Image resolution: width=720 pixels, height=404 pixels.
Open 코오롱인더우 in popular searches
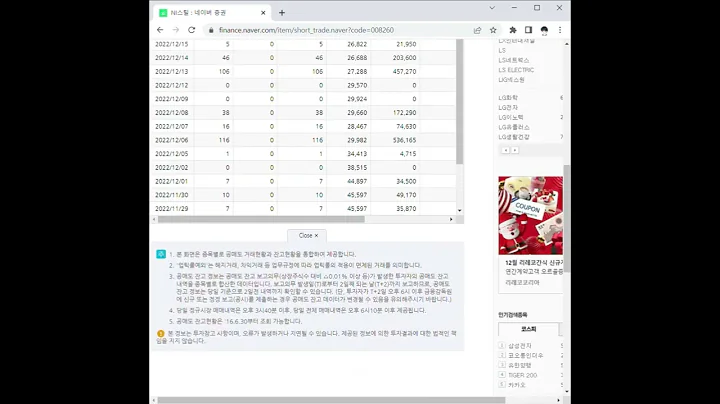click(x=525, y=355)
